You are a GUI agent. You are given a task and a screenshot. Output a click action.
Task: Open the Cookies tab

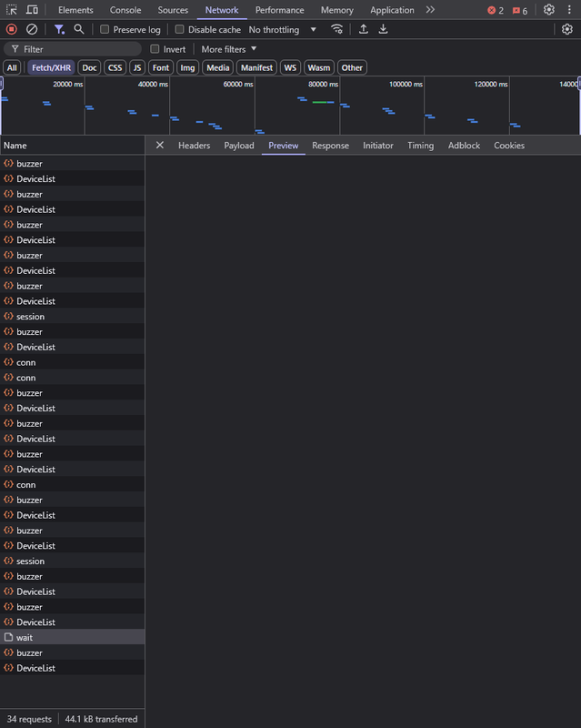coord(509,146)
